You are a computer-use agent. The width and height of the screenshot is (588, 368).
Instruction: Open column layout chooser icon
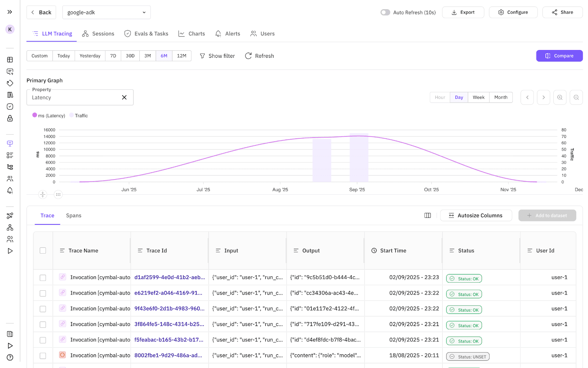click(x=428, y=216)
